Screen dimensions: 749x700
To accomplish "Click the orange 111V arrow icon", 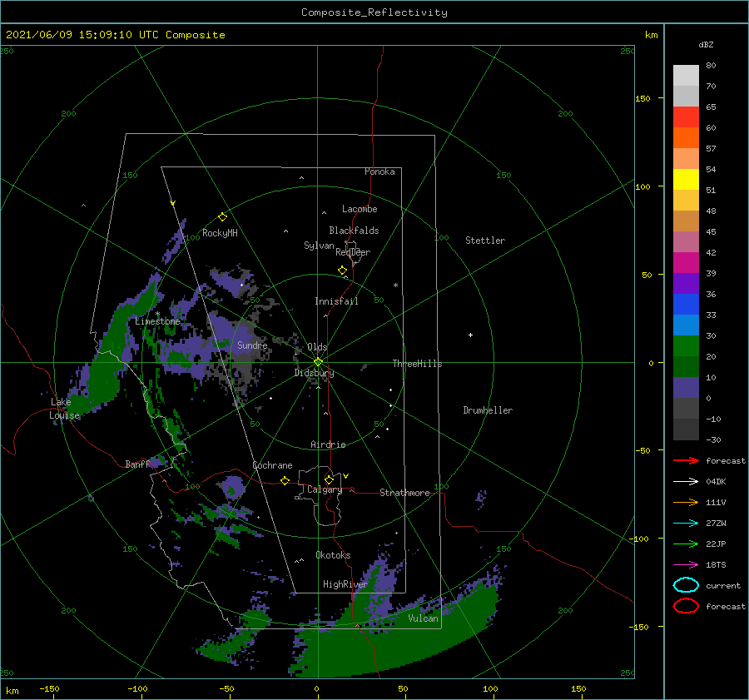I will [686, 502].
